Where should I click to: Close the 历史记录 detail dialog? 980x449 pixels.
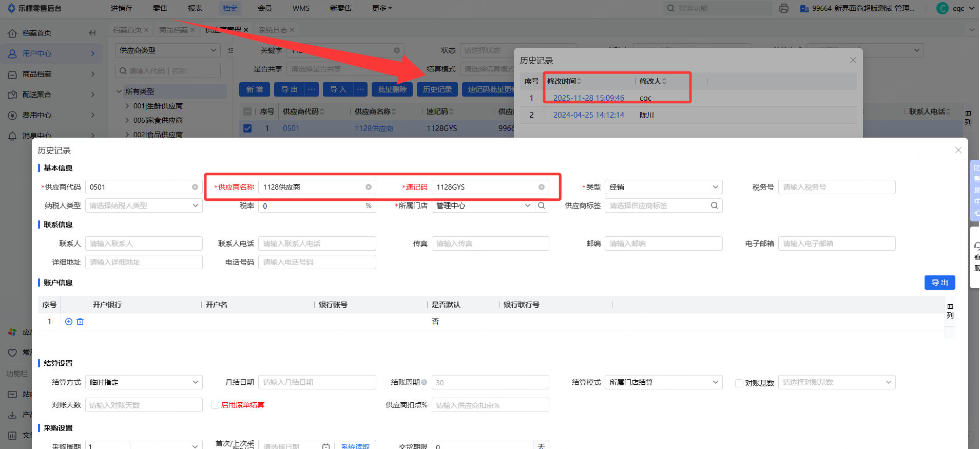click(958, 150)
